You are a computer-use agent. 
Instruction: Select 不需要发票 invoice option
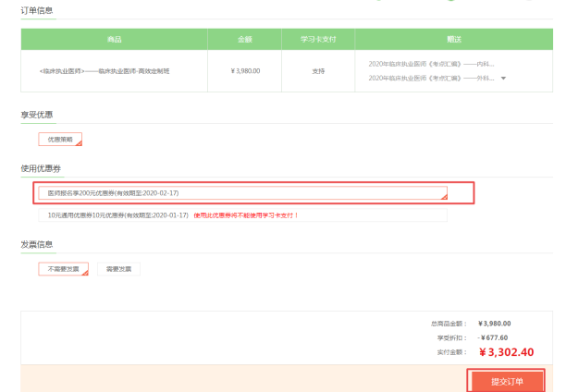pyautogui.click(x=64, y=269)
